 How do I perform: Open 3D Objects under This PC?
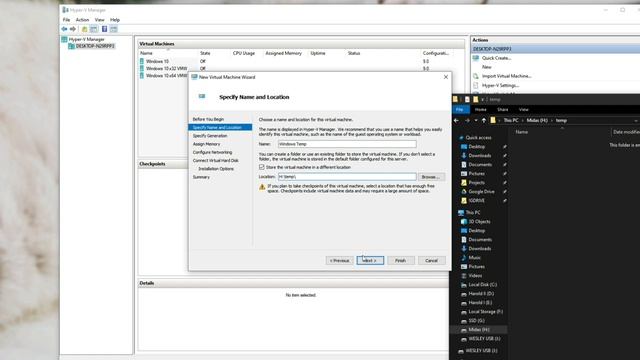479,222
